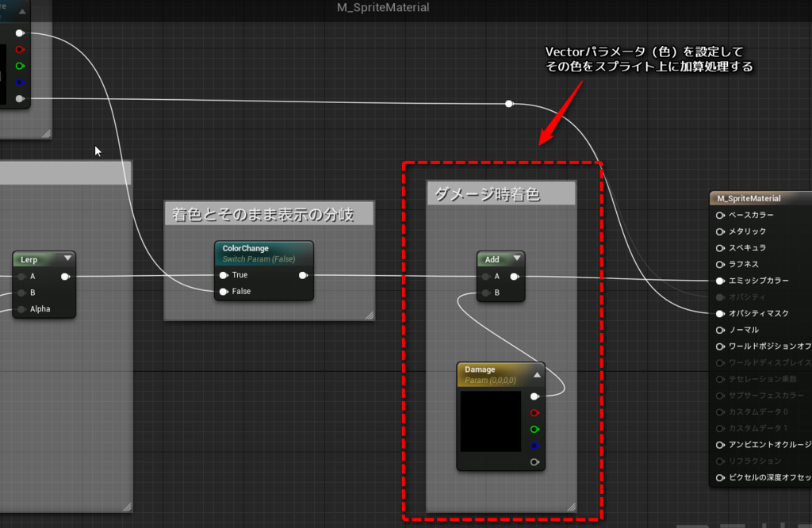Collapse the top-left texture node arrow
This screenshot has height=528, width=812.
point(21,11)
